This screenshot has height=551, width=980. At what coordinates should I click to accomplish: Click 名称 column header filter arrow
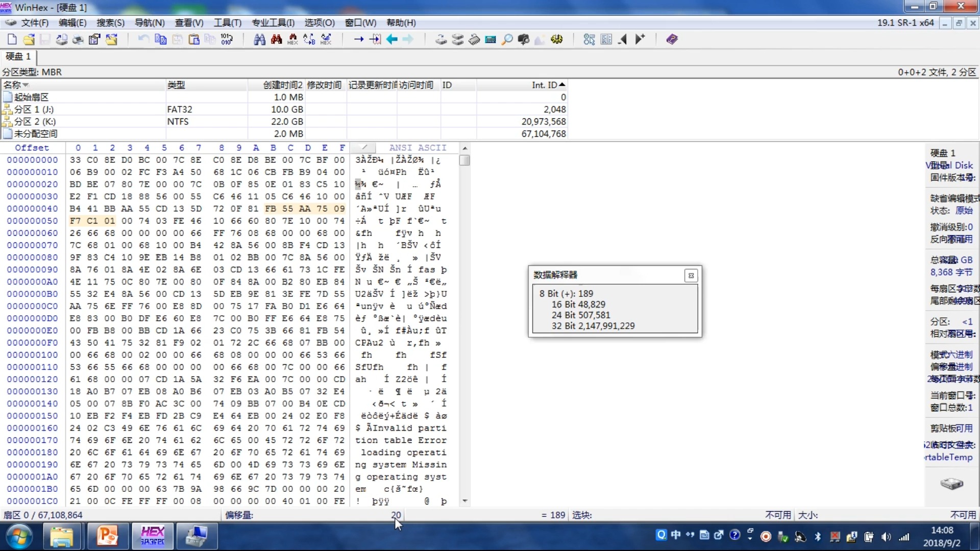tap(26, 85)
